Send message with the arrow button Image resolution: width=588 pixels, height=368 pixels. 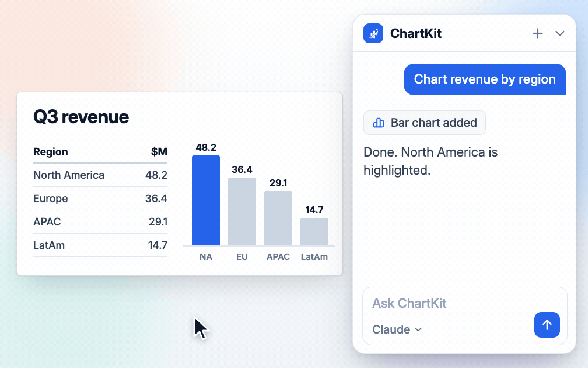tap(547, 325)
